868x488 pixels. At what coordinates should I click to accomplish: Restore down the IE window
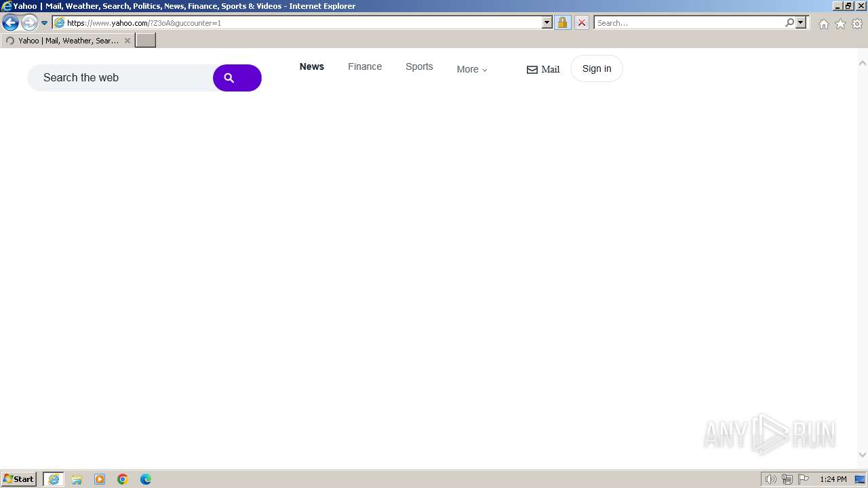pos(848,5)
